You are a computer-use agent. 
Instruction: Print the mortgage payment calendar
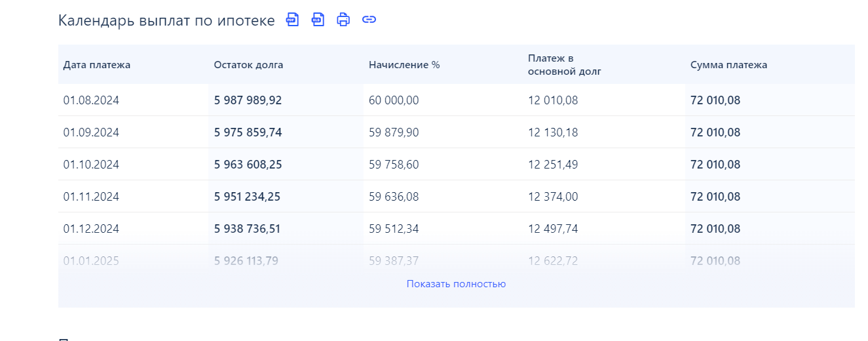tap(343, 20)
